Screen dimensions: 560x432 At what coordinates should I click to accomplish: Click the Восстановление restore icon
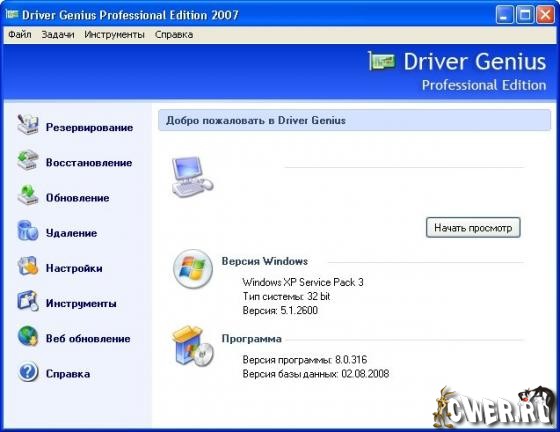[28, 160]
